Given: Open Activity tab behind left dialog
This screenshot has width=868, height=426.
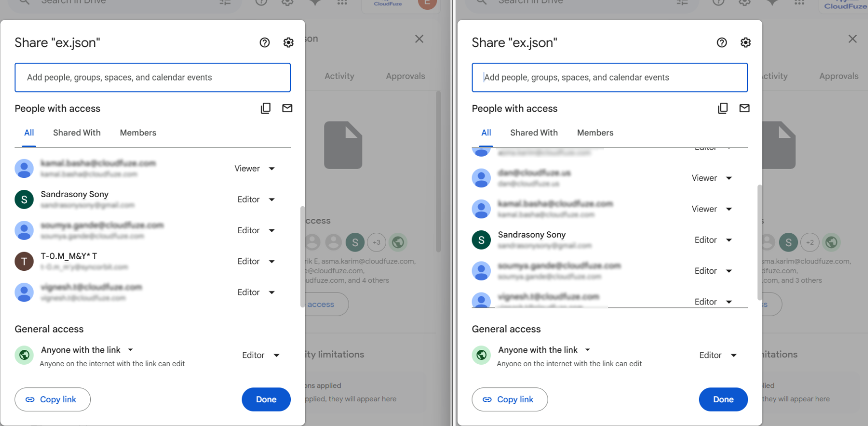Looking at the screenshot, I should point(339,76).
